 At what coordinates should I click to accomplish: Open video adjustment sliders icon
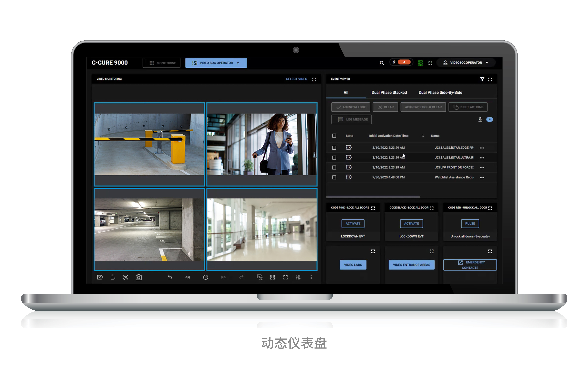pyautogui.click(x=298, y=277)
